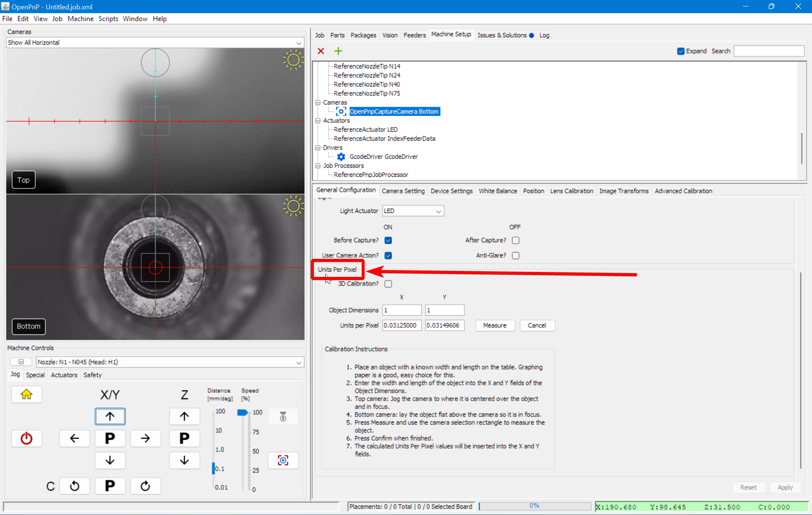Set jog speed using the Speed slider

coord(242,412)
